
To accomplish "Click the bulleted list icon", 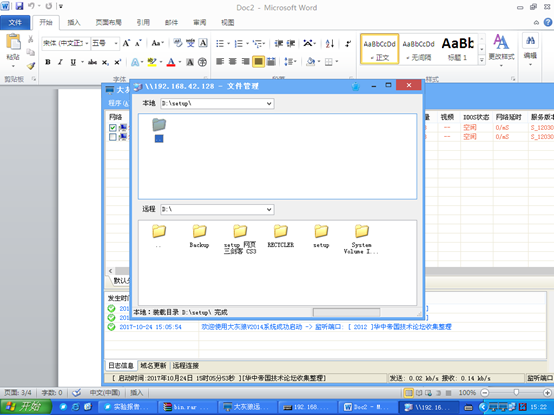I will pyautogui.click(x=220, y=43).
